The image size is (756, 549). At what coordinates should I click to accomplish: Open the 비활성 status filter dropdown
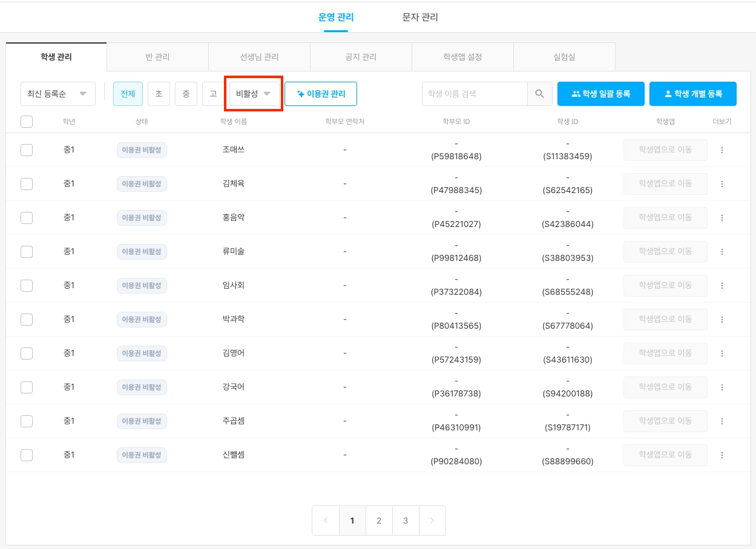254,94
